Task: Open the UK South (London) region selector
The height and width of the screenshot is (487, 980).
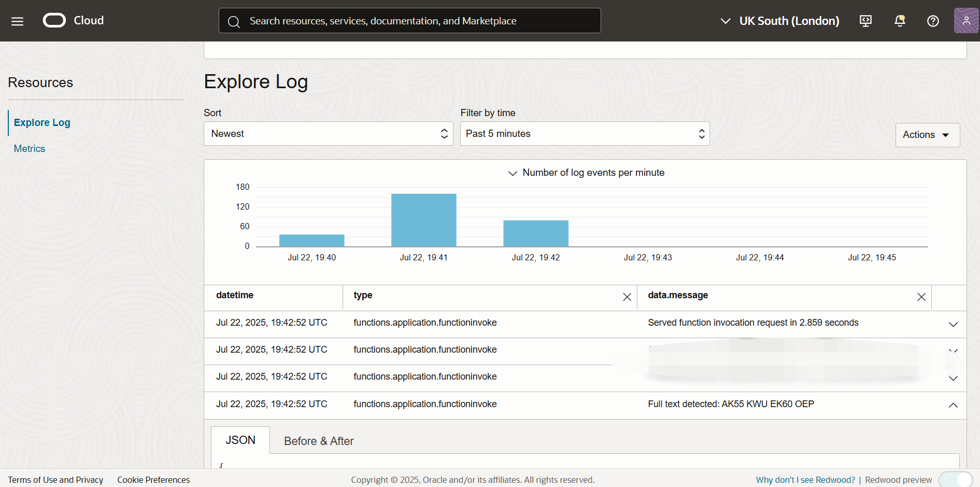Action: click(x=779, y=21)
